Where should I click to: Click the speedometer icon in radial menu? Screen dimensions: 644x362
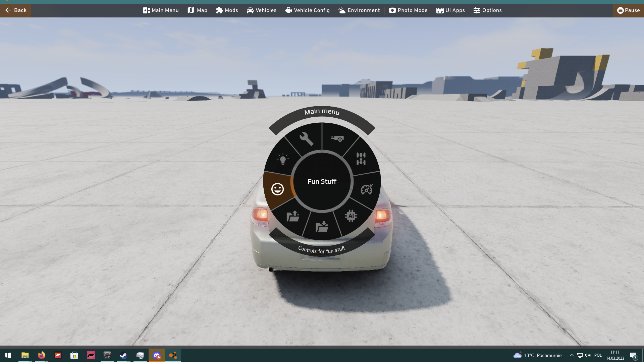pos(367,189)
